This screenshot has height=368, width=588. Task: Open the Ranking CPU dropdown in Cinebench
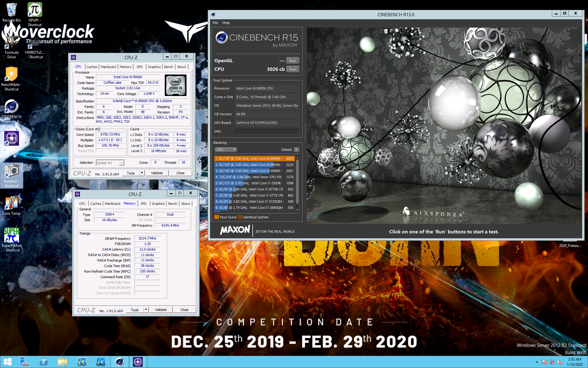[226, 150]
